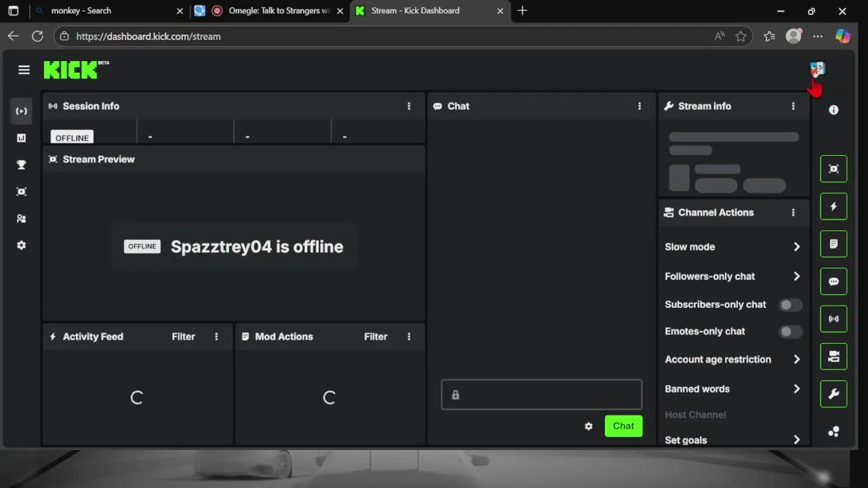This screenshot has height=488, width=868.
Task: Toggle Channel Actions widget button in right strip
Action: [833, 357]
